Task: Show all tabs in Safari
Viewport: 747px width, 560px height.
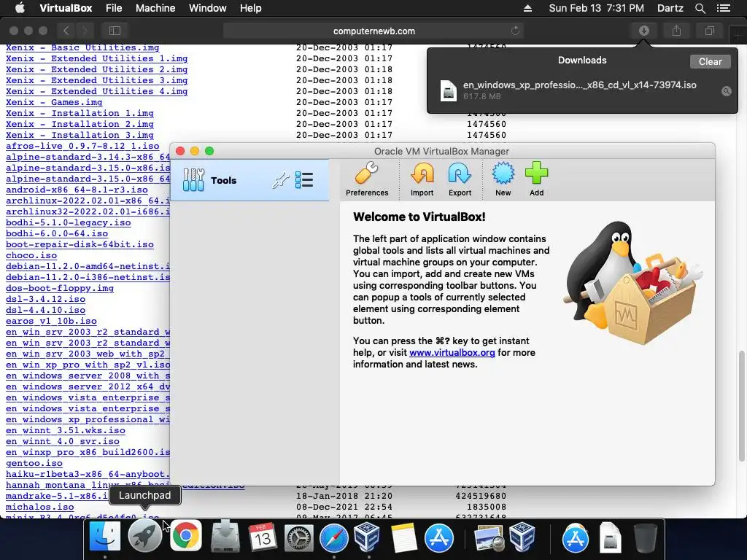Action: click(709, 31)
